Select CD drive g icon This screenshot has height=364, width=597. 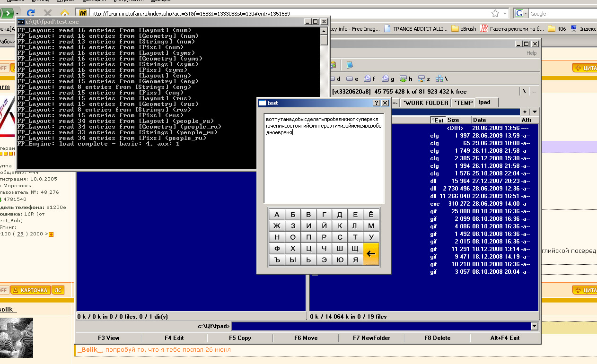click(x=388, y=79)
